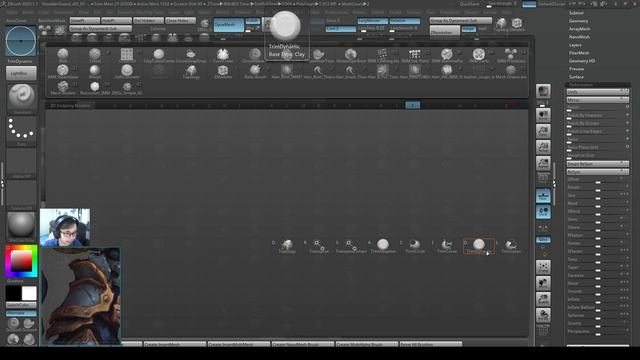
Task: Choose the TrimAdaptive brush
Action: coord(383,246)
